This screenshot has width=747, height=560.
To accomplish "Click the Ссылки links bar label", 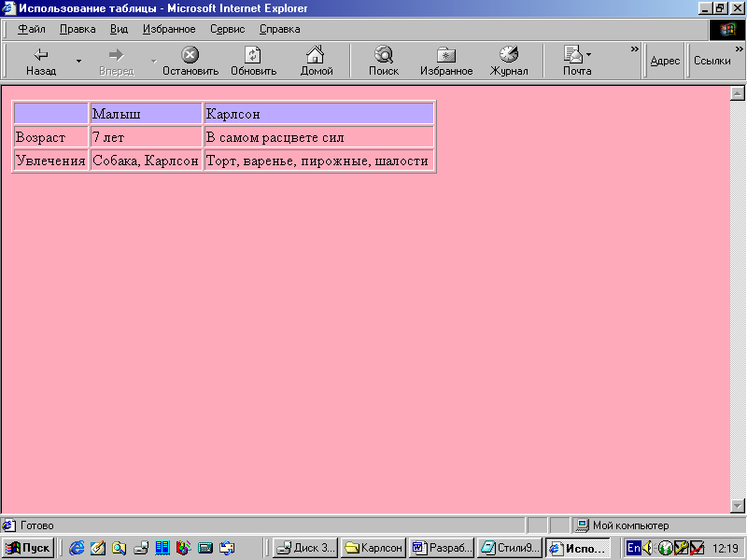I will tap(712, 61).
